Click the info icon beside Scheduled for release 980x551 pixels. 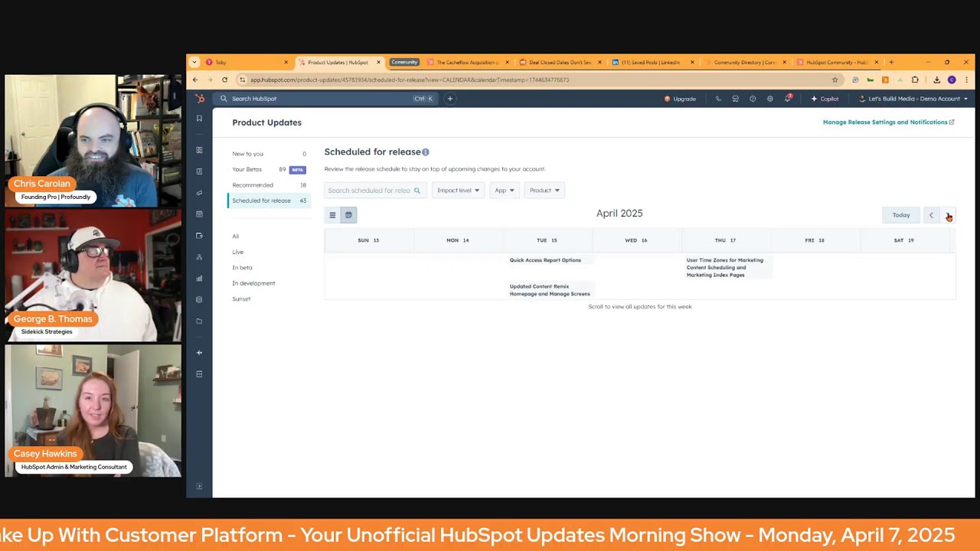[x=426, y=152]
